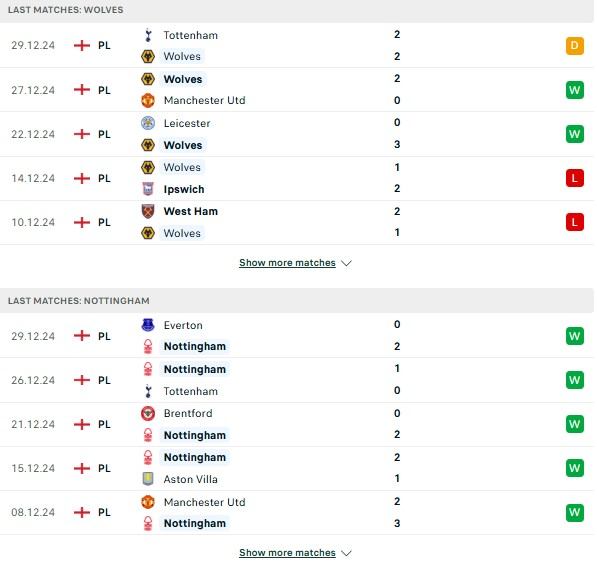Expand more matches under the Wolves section

pyautogui.click(x=287, y=263)
